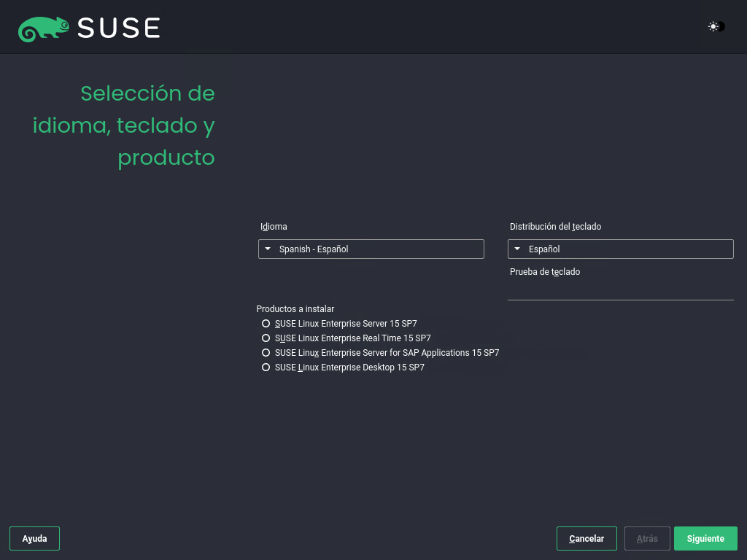Screen dimensions: 747x560
Task: Click the Productos a instalar label
Action: pos(295,309)
